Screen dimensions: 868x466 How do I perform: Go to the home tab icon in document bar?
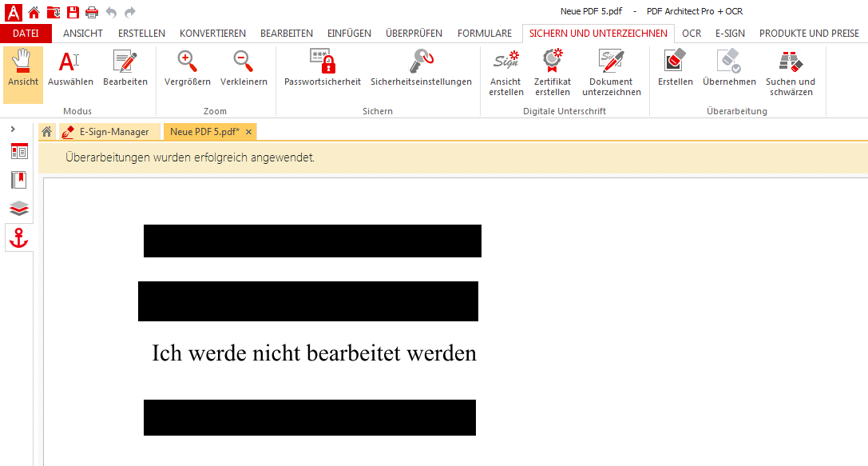click(x=47, y=132)
